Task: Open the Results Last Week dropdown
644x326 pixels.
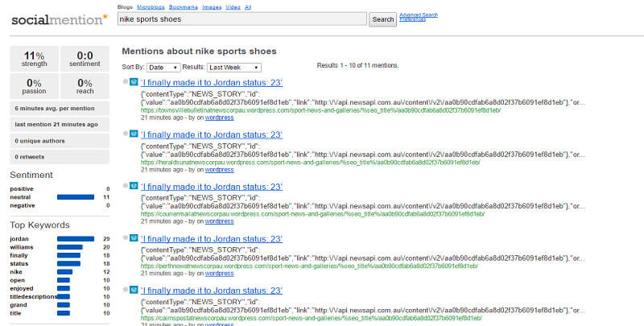Action: (x=234, y=68)
